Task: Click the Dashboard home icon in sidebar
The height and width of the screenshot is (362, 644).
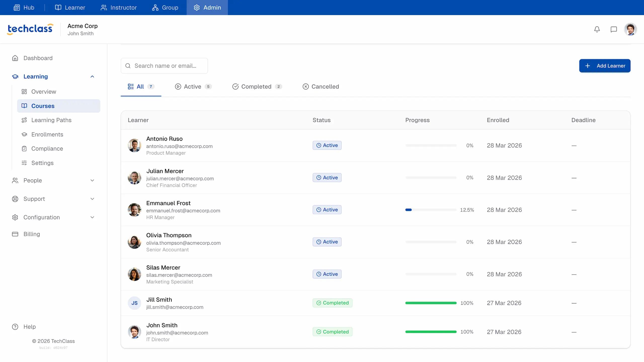Action: [x=15, y=58]
